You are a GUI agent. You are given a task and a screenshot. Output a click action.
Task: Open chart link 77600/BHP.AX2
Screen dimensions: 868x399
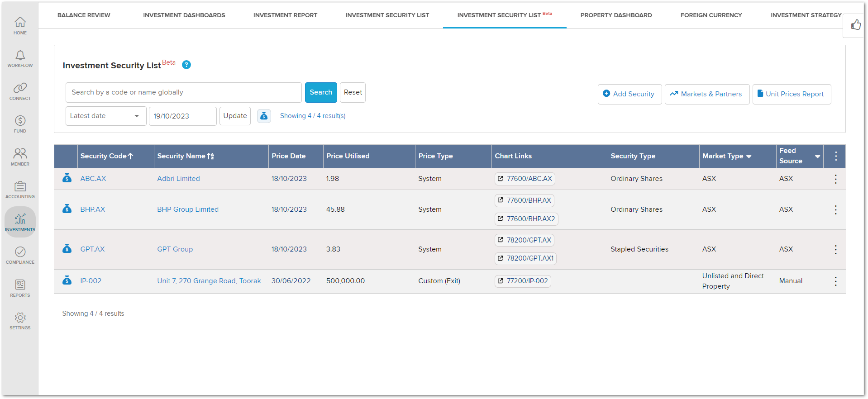pos(526,219)
